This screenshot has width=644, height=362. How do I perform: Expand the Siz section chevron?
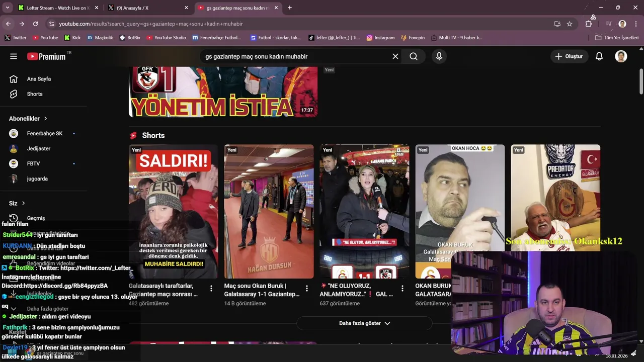23,203
